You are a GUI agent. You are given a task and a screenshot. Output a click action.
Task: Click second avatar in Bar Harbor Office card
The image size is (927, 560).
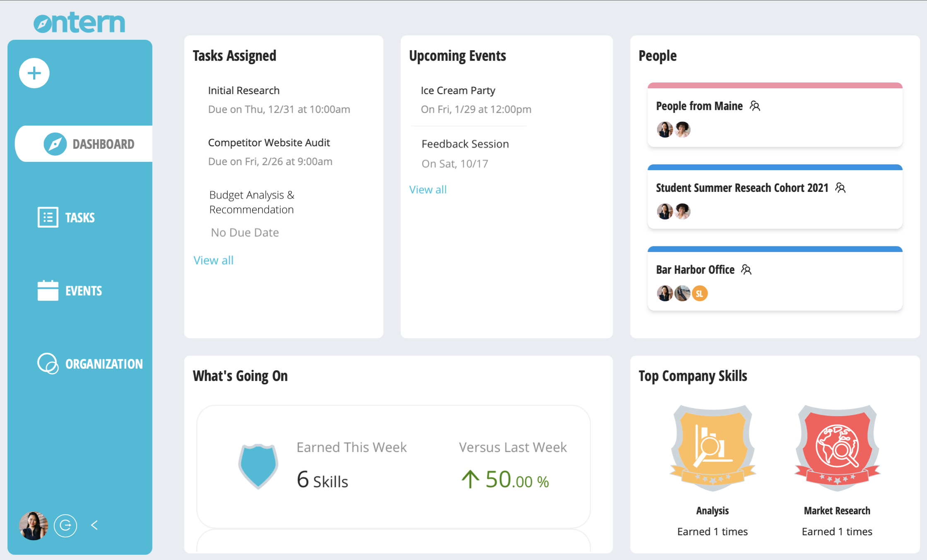tap(682, 293)
